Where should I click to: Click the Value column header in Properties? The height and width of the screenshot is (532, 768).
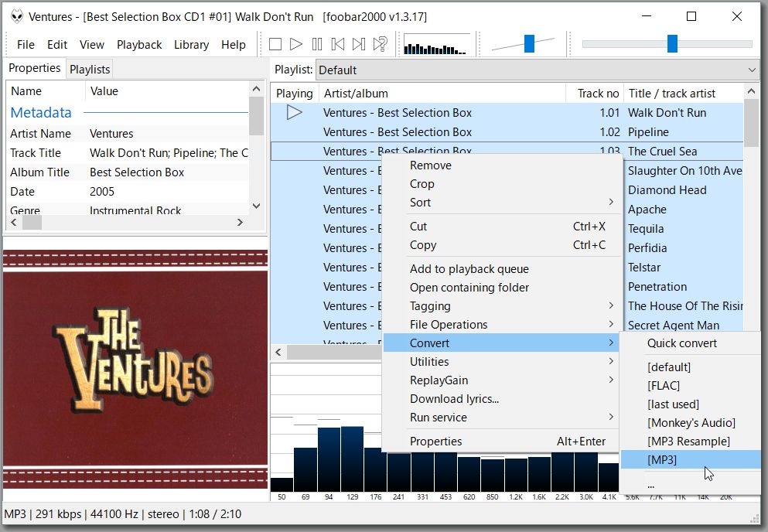click(166, 91)
